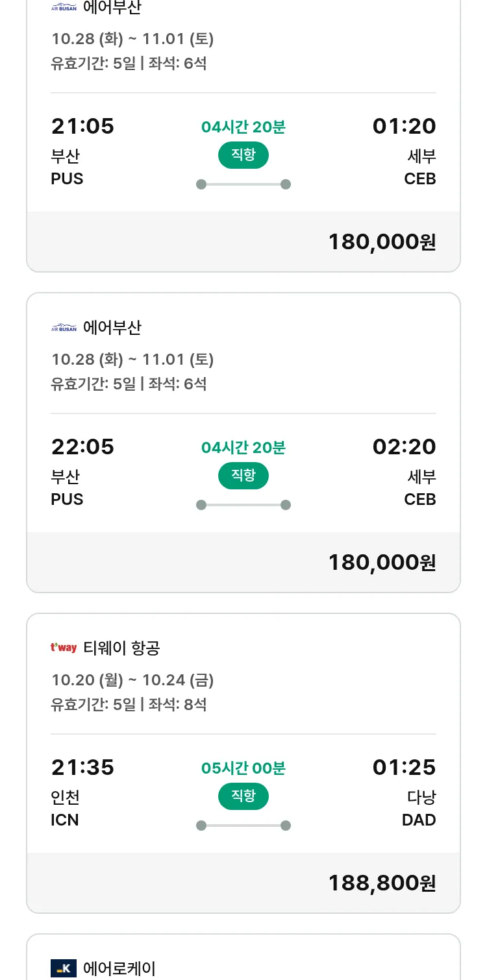This screenshot has width=487, height=980.
Task: Click the 유효기간: 5일 | 좌석: 8석 text
Action: coord(129,704)
